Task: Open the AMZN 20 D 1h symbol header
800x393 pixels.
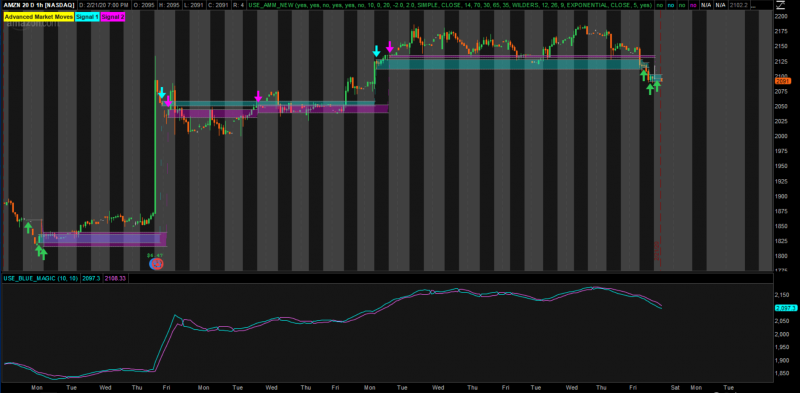Action: tap(38, 5)
